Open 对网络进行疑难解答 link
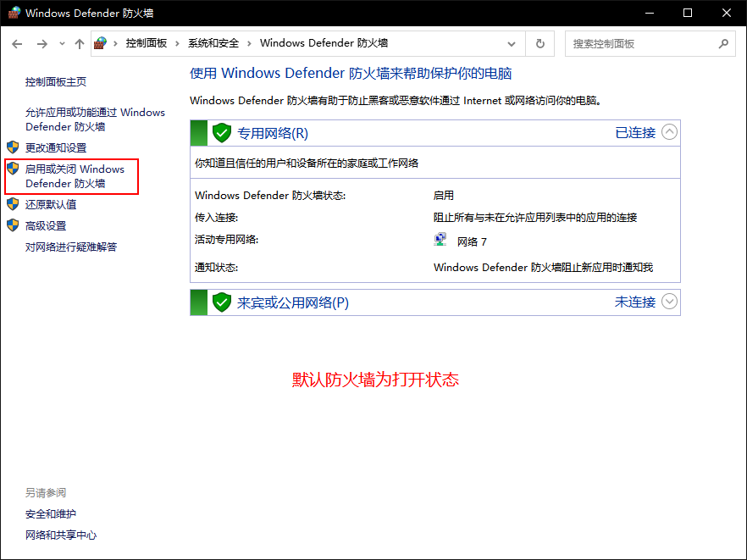747x560 pixels. tap(71, 247)
